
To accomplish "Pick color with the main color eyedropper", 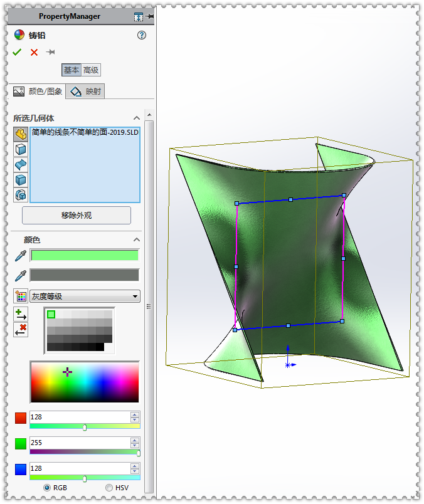I will (21, 256).
